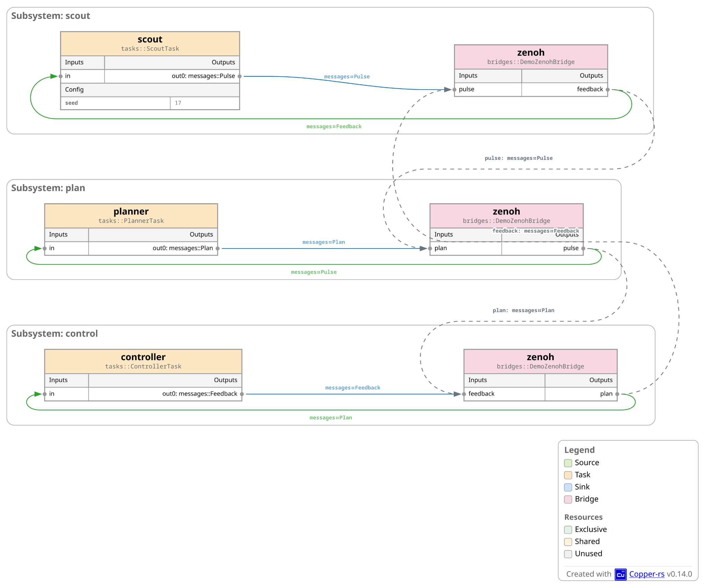Click the seed config value 17
The height and width of the screenshot is (588, 705).
178,103
